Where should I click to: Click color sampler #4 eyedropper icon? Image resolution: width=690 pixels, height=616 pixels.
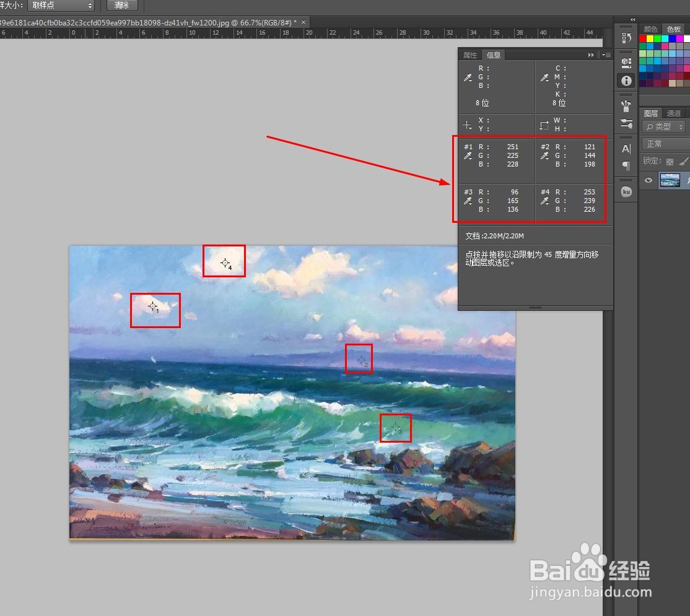click(x=545, y=201)
